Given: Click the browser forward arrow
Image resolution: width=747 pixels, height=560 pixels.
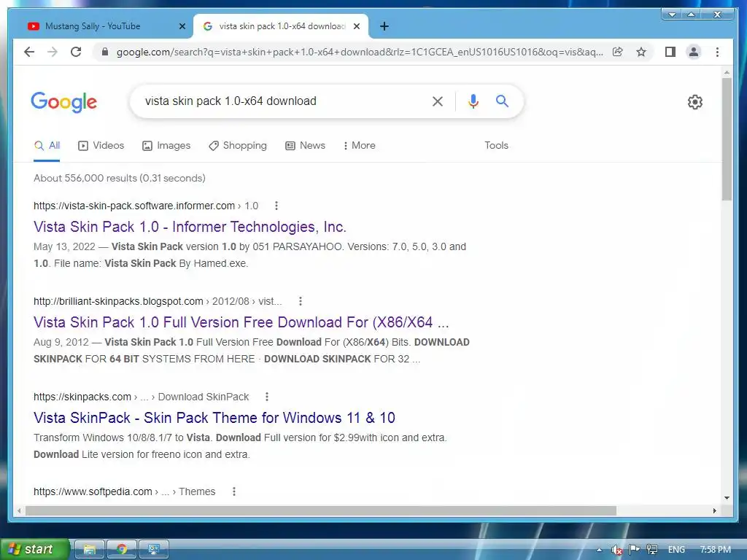Looking at the screenshot, I should [53, 52].
